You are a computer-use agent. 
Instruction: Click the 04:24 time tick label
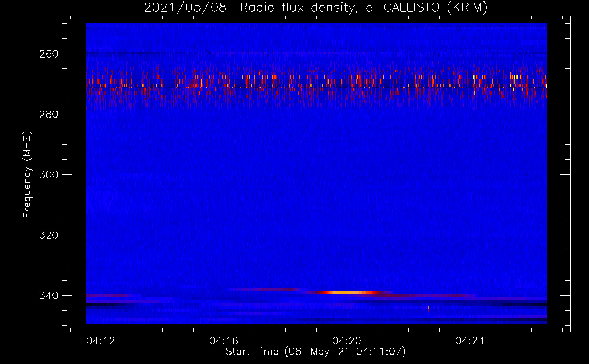tap(470, 341)
